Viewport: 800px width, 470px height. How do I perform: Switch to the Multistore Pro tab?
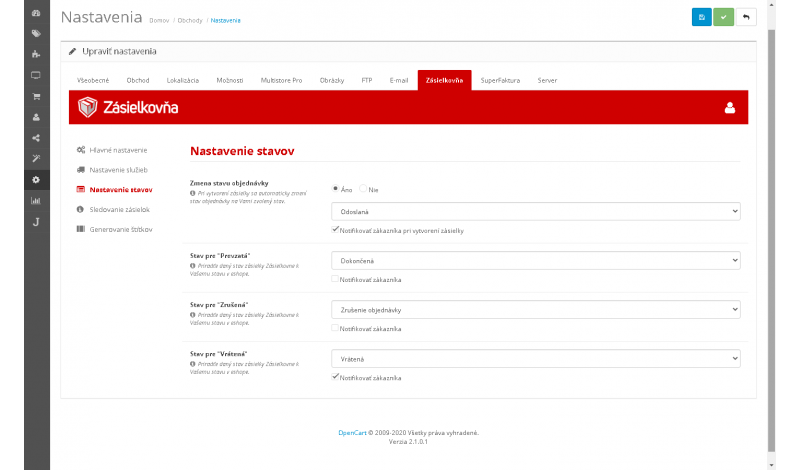click(281, 80)
